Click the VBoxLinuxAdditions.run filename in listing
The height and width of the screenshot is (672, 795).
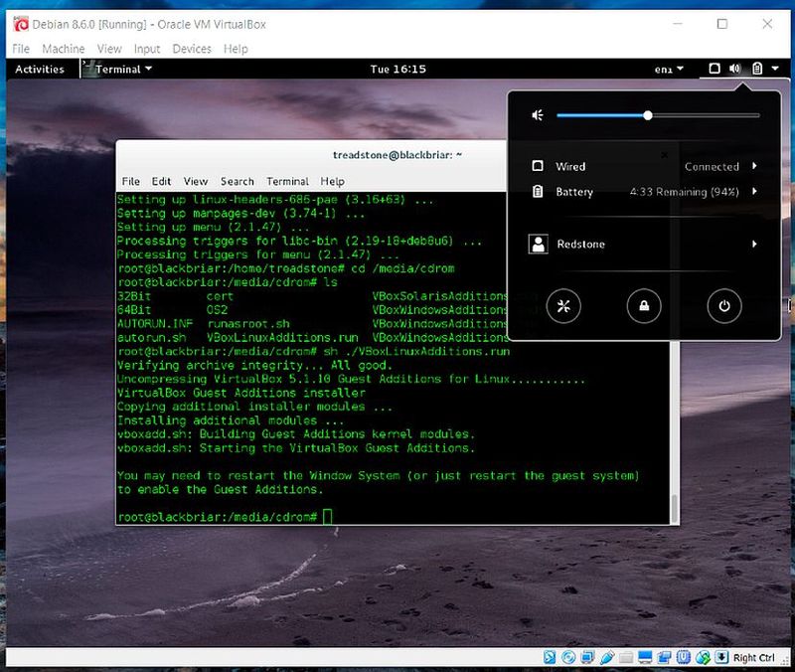282,338
